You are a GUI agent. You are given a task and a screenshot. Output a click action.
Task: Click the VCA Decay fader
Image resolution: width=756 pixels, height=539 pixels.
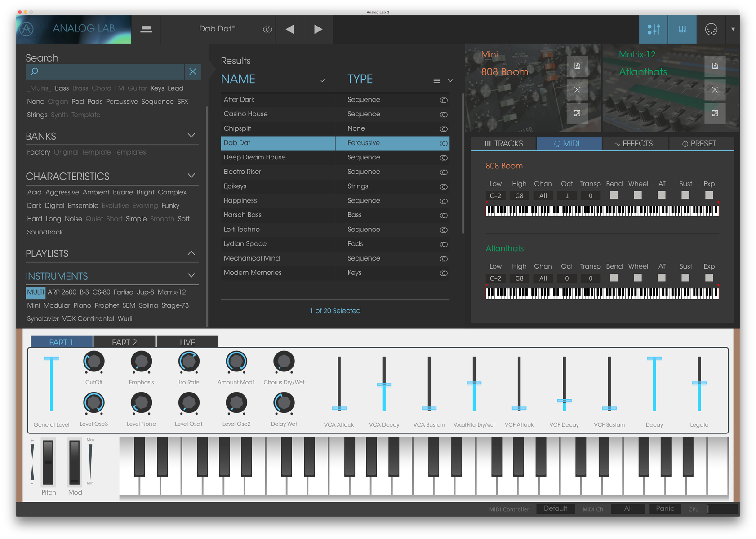(x=384, y=385)
